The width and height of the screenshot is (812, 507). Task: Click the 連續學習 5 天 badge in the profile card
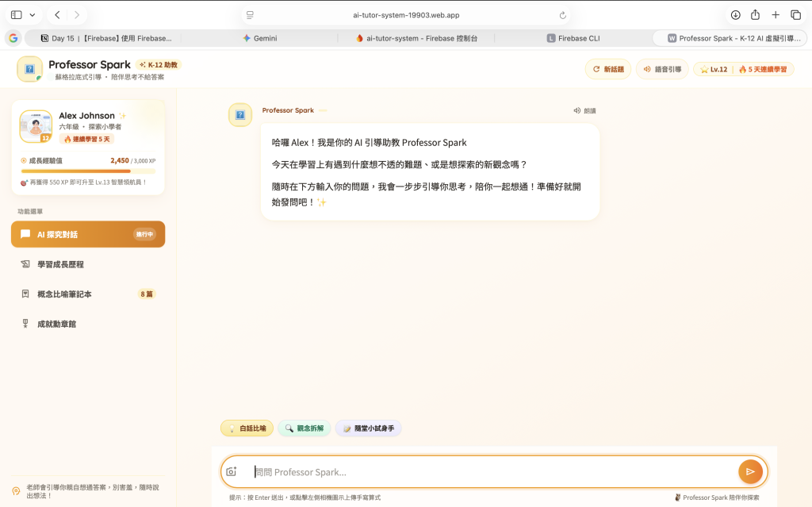point(86,139)
